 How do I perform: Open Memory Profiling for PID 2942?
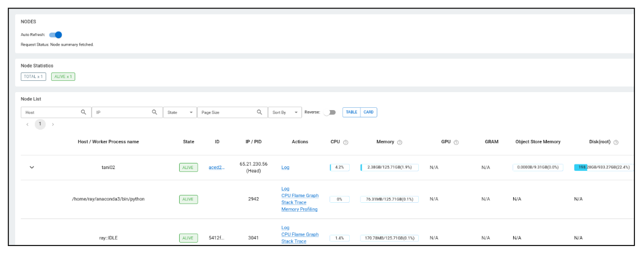(299, 210)
